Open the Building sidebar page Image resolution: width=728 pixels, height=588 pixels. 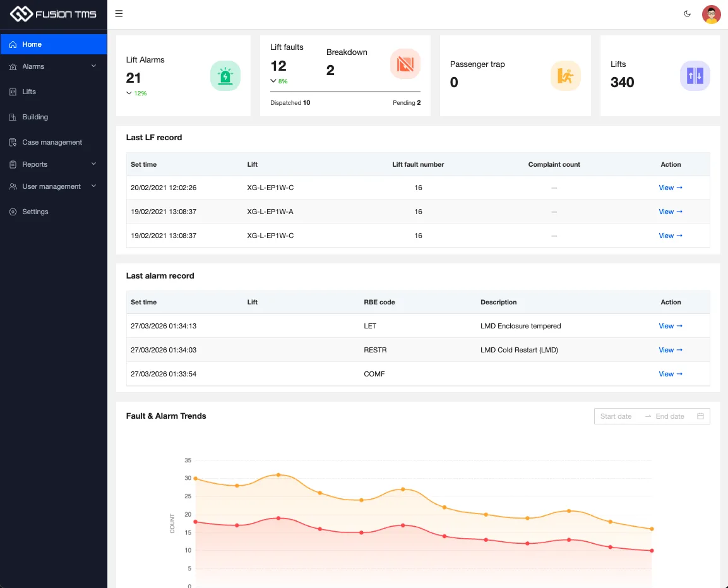(x=54, y=117)
